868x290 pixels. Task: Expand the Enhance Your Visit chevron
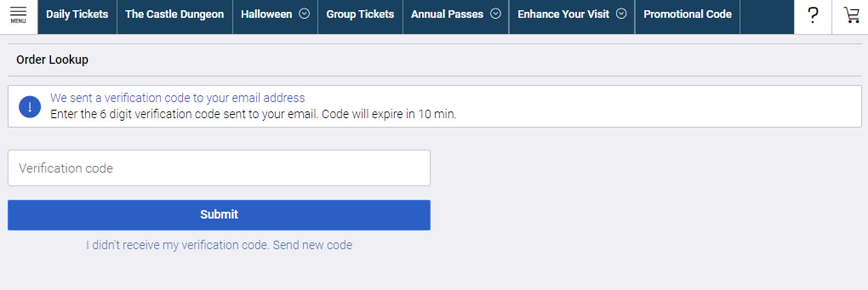point(621,14)
